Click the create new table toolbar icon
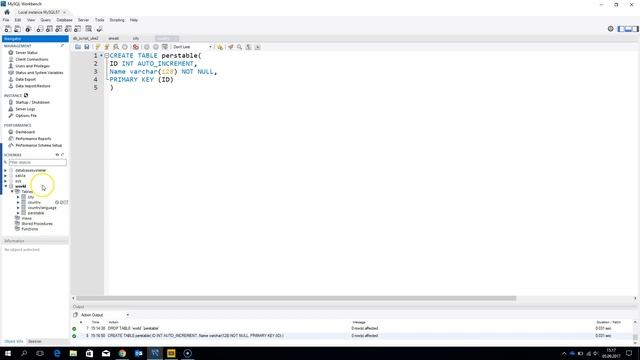640x360 pixels. click(49, 29)
